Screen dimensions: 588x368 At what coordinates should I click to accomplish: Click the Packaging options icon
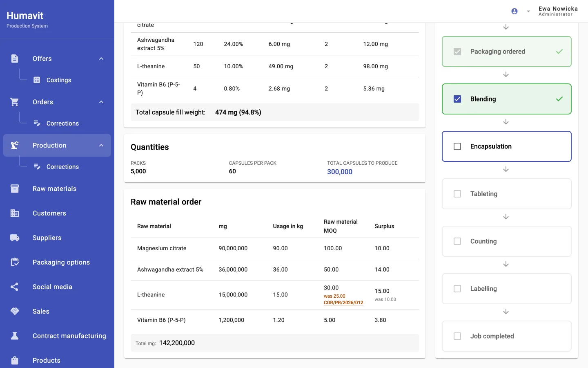(15, 262)
